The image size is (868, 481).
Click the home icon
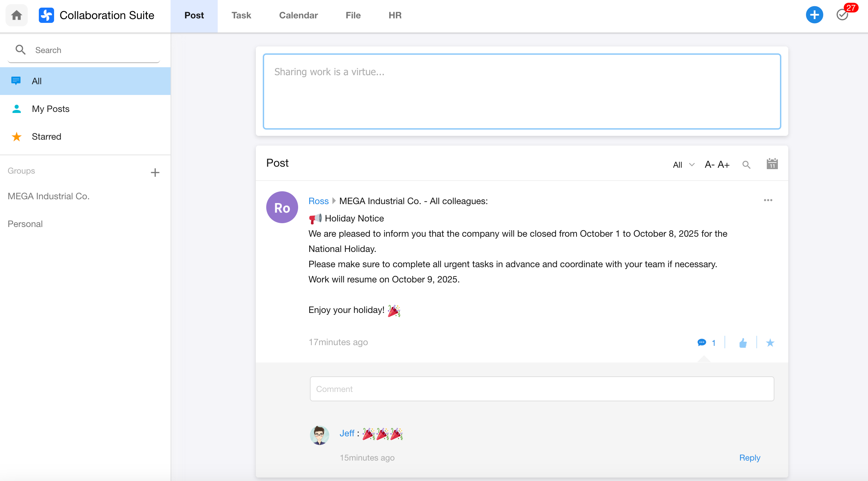point(16,15)
